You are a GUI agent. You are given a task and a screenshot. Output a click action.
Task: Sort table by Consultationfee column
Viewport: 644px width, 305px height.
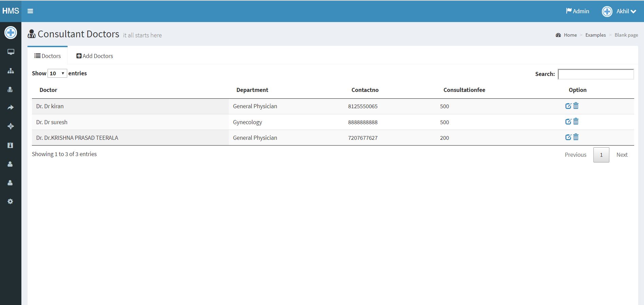(x=464, y=90)
